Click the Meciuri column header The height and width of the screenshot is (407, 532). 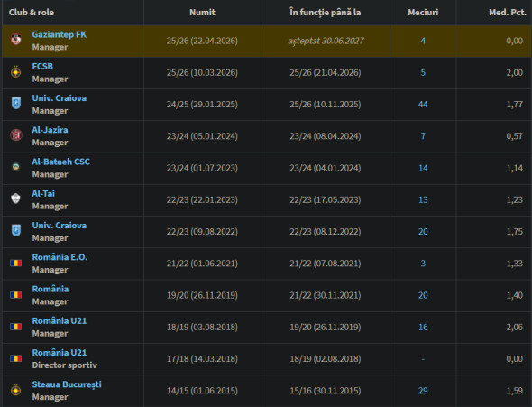point(423,13)
